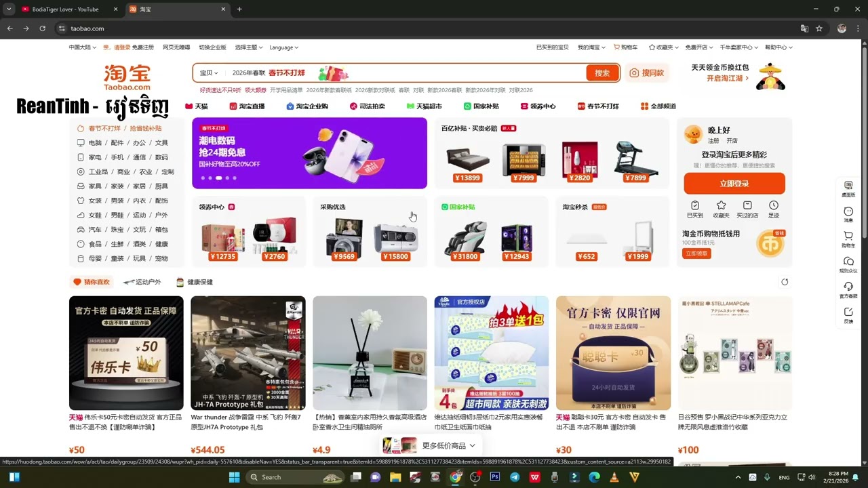This screenshot has height=488, width=868.
Task: Open 购物车 cart icon in right sidebar
Action: pyautogui.click(x=848, y=239)
